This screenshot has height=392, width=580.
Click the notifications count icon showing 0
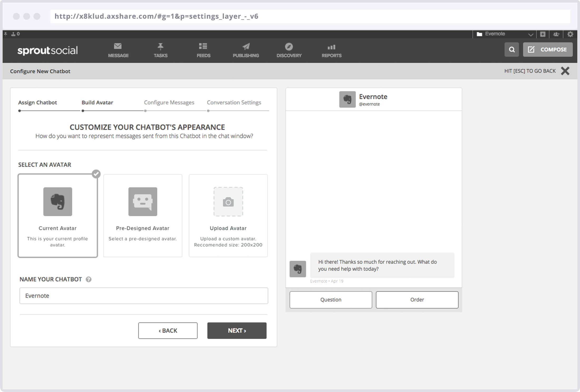(x=16, y=34)
